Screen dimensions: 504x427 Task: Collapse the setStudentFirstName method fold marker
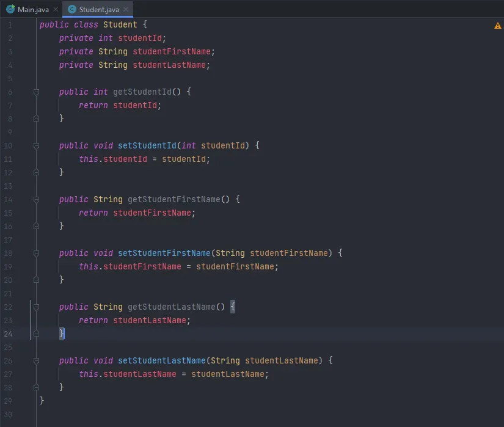point(36,253)
